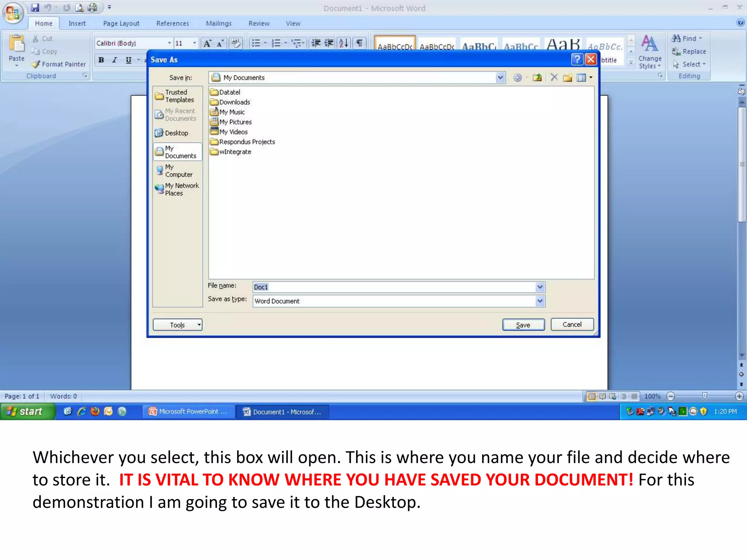Image resolution: width=747 pixels, height=560 pixels.
Task: Open the Views dropdown arrow in Save As
Action: [591, 78]
